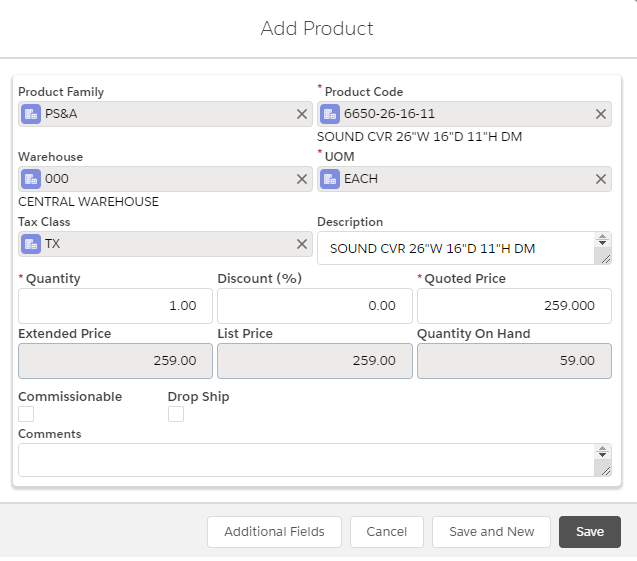Open the Product Code lookup field
Viewport: 637px width, 561px height.
tap(464, 114)
